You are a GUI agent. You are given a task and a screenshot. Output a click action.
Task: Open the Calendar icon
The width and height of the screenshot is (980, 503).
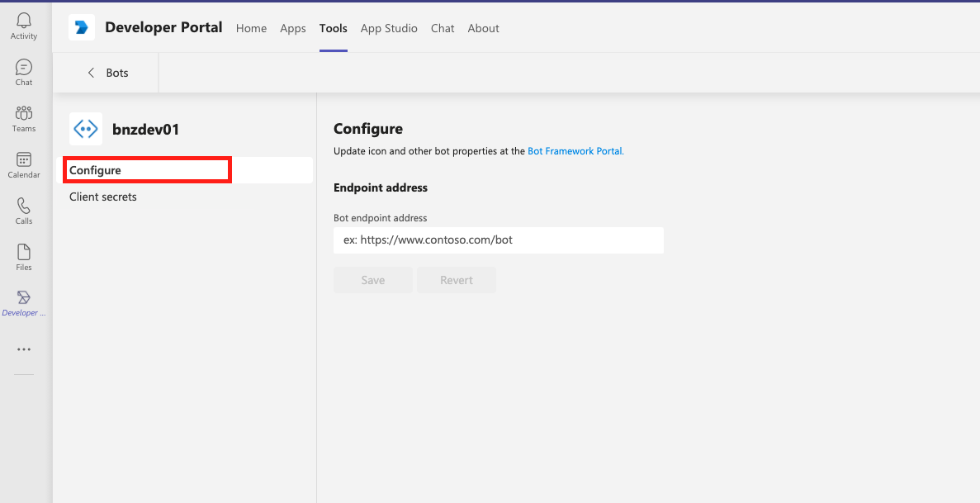tap(24, 160)
